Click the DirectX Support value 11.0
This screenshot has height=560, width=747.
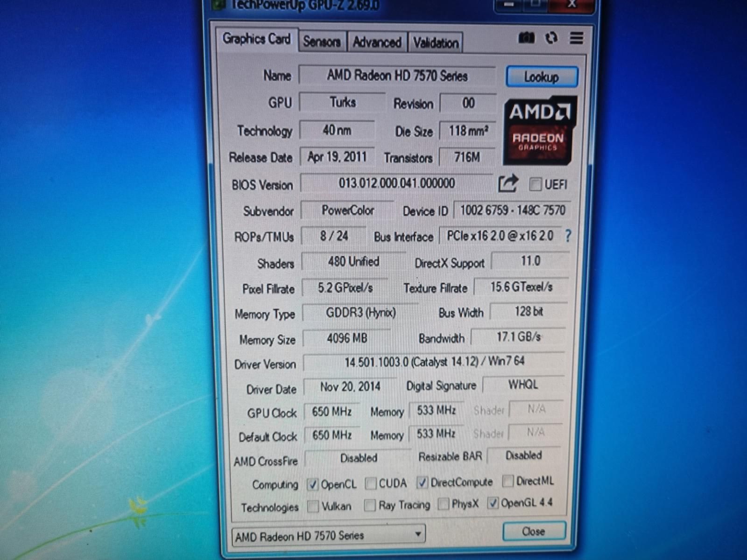point(530,261)
